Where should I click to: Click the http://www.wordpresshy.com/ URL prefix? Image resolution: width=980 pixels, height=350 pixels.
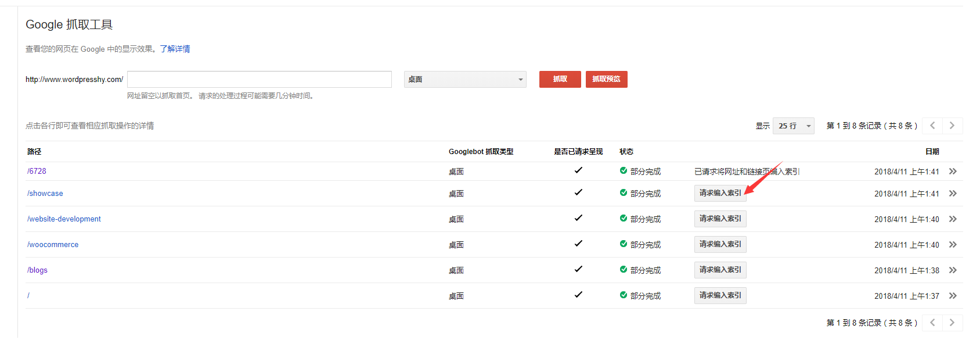[x=74, y=80]
